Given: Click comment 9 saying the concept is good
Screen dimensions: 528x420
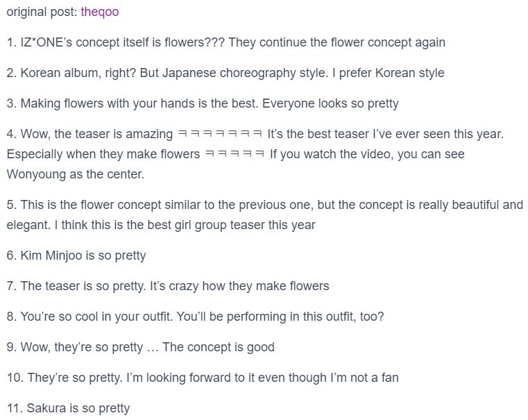Looking at the screenshot, I should point(140,347).
